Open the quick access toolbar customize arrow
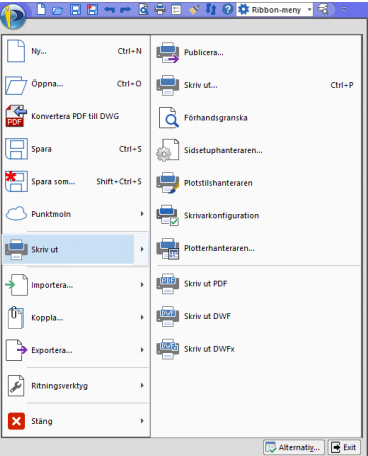This screenshot has height=456, width=368. point(344,9)
